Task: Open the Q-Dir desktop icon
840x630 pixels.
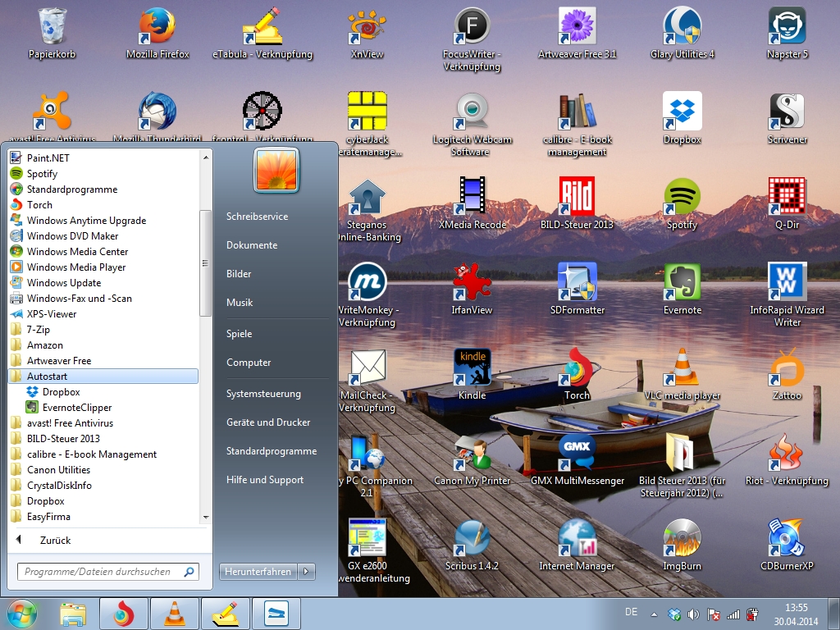Action: click(787, 203)
